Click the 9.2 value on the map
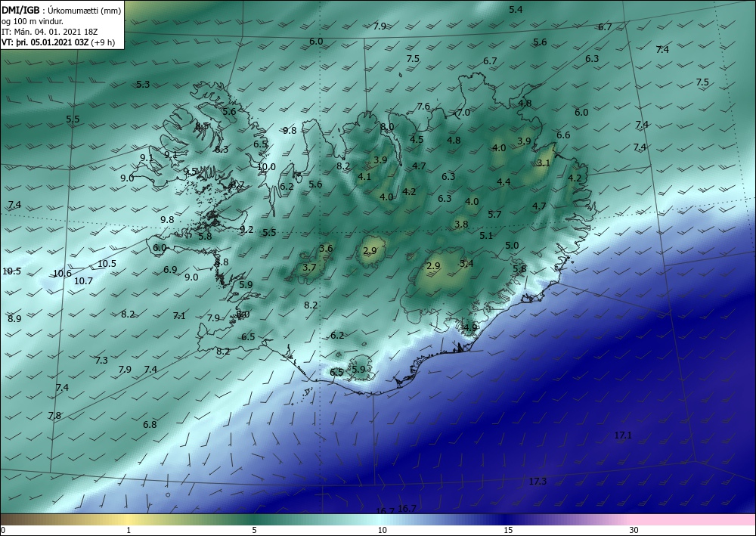 click(x=246, y=229)
